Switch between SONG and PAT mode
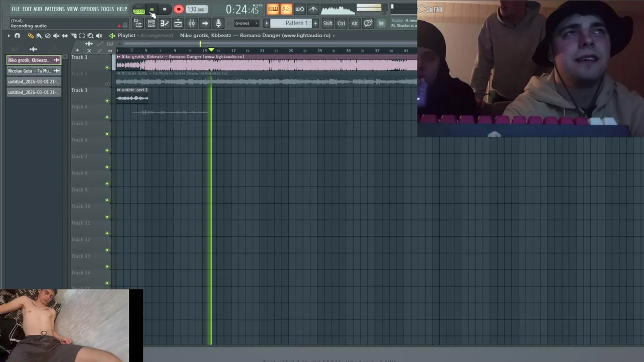644x362 pixels. [139, 10]
